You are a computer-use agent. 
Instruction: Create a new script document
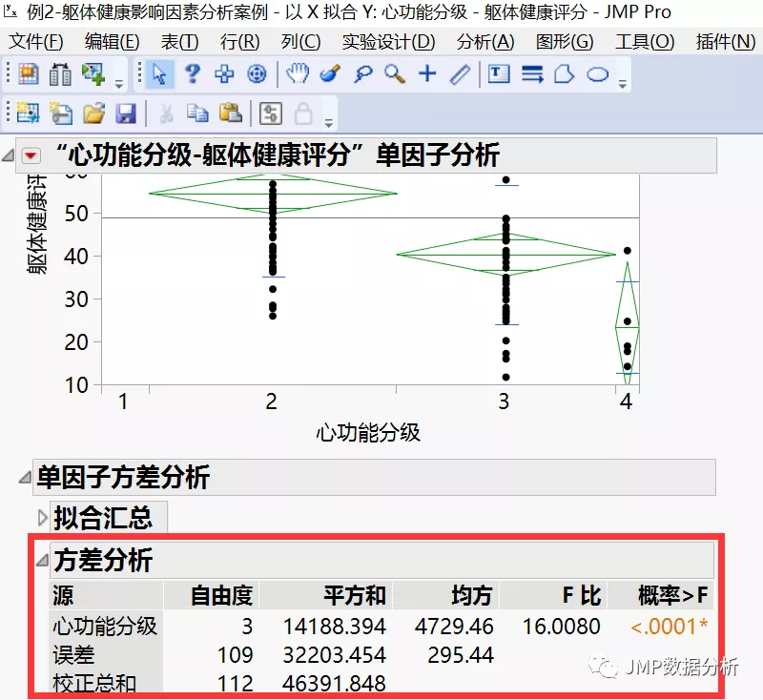(61, 113)
